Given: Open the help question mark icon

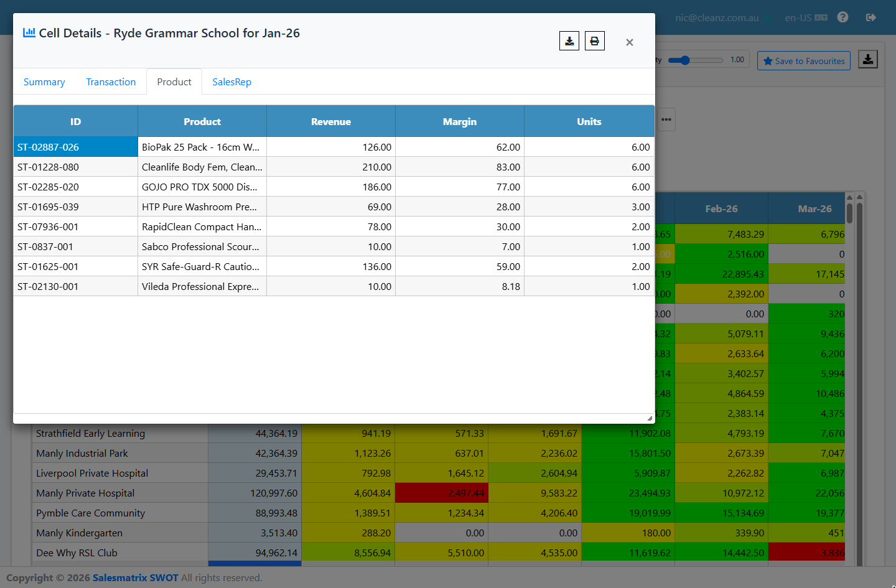Looking at the screenshot, I should pos(842,17).
